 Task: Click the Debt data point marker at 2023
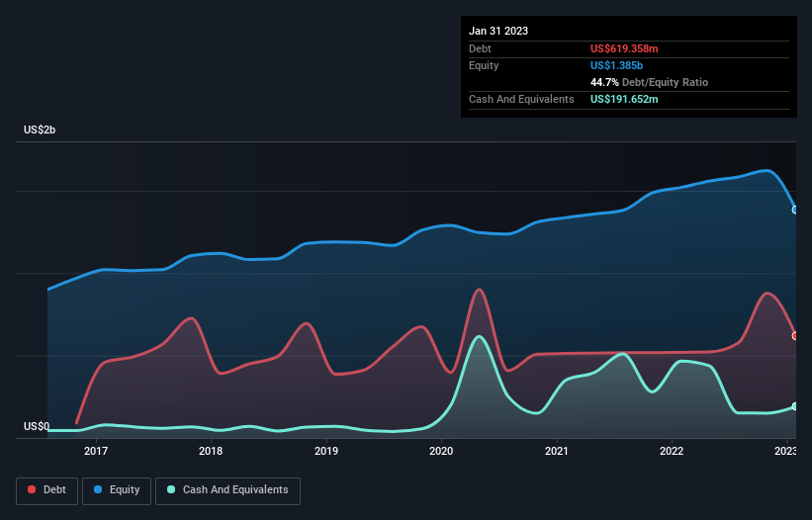point(795,336)
